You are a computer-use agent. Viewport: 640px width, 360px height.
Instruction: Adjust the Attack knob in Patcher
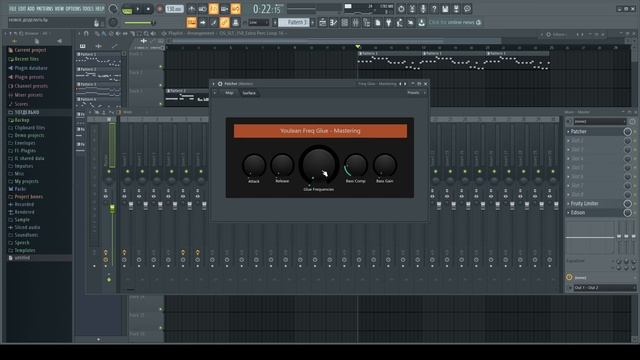(254, 165)
